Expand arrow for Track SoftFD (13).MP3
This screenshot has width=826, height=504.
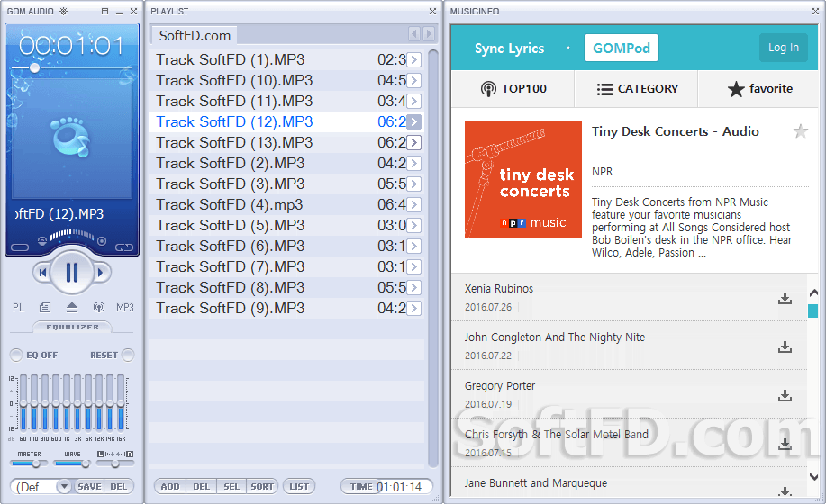pos(414,142)
